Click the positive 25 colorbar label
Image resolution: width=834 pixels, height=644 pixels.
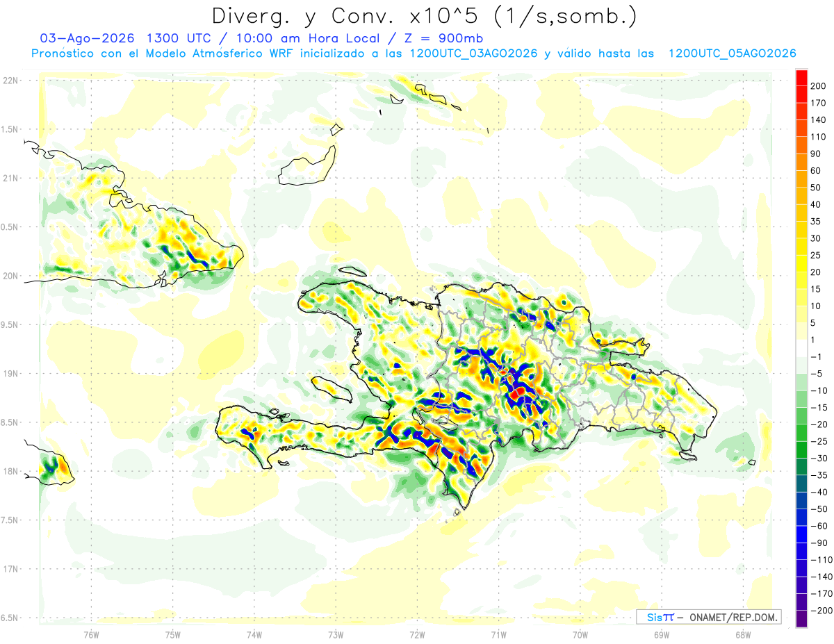tap(817, 256)
